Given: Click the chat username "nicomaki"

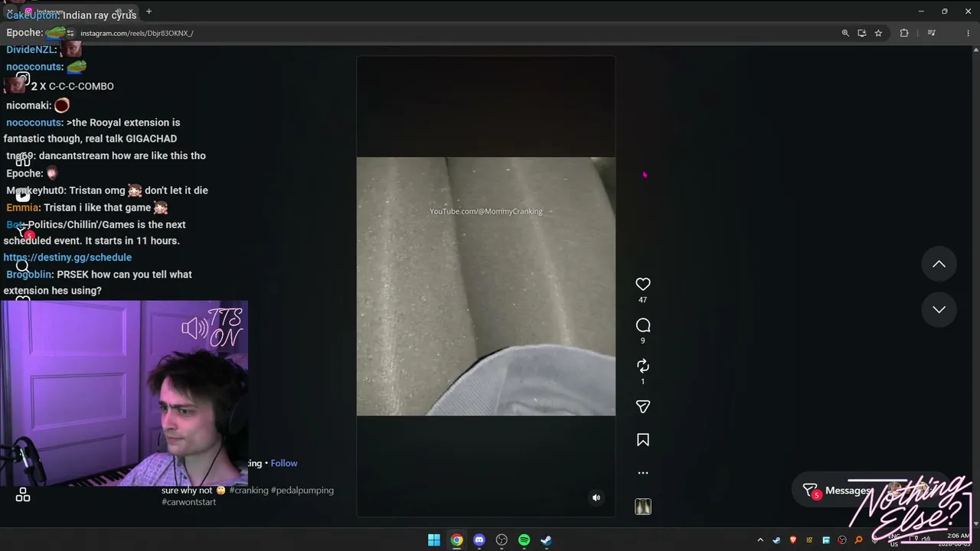Looking at the screenshot, I should (28, 106).
